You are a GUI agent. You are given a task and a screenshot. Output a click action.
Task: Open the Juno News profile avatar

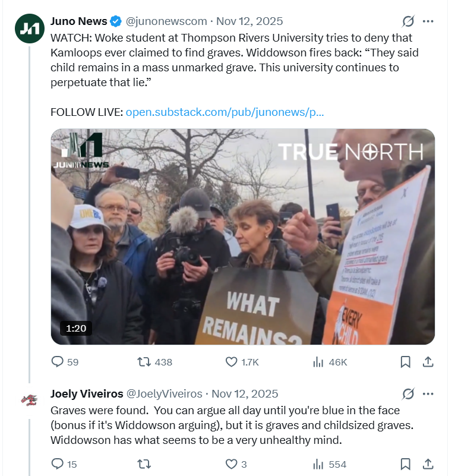pos(29,29)
